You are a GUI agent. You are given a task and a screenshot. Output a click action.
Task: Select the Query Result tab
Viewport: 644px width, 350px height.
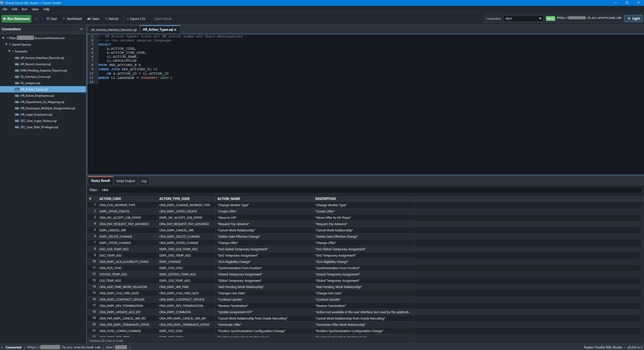click(100, 181)
